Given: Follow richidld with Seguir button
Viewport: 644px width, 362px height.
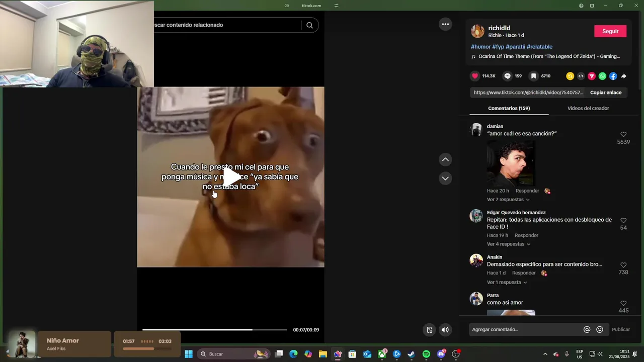Looking at the screenshot, I should coord(610,31).
